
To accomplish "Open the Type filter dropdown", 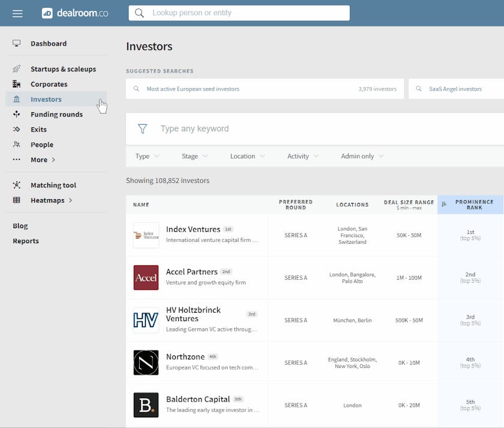I will (x=147, y=156).
